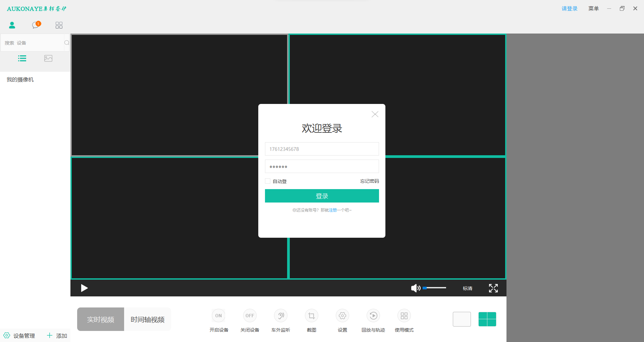644x342 pixels.
Task: Click 请登录 in the title bar
Action: click(570, 8)
